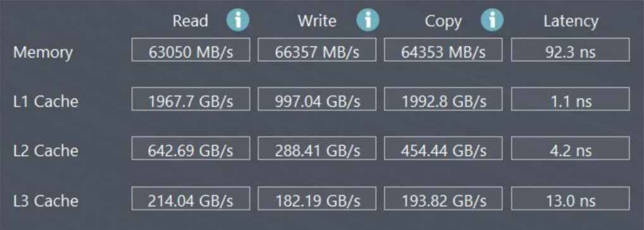Click the info icon next to Read

[238, 20]
